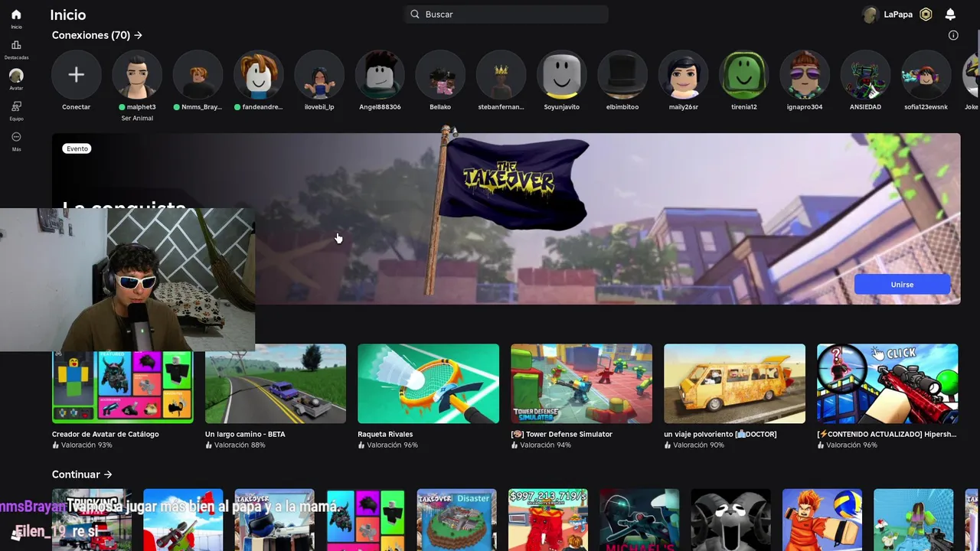
Task: Open ignapro304 friend avatar
Action: [x=804, y=75]
